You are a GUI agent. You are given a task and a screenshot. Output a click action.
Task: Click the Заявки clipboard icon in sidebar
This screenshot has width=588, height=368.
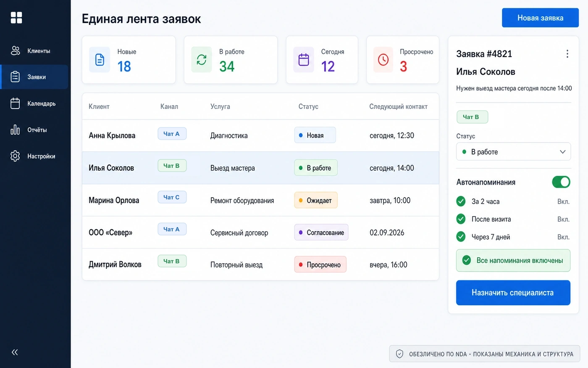coord(15,77)
